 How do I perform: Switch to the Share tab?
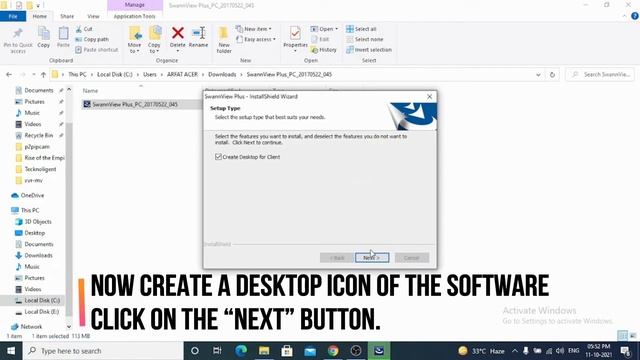coord(67,16)
